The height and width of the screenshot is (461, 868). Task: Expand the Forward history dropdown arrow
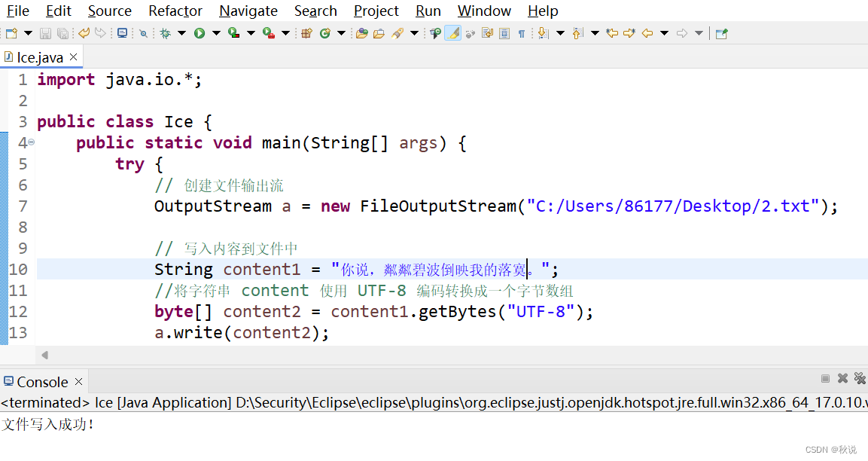[699, 34]
